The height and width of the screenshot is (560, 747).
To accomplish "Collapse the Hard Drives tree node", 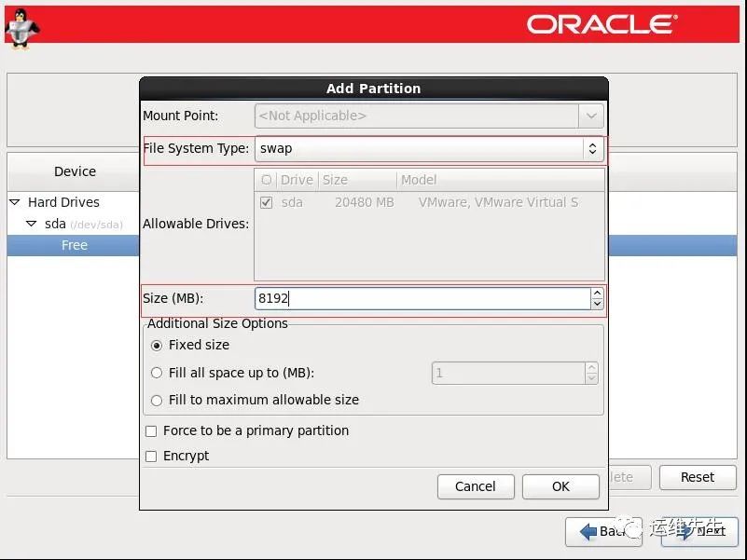I will point(15,202).
